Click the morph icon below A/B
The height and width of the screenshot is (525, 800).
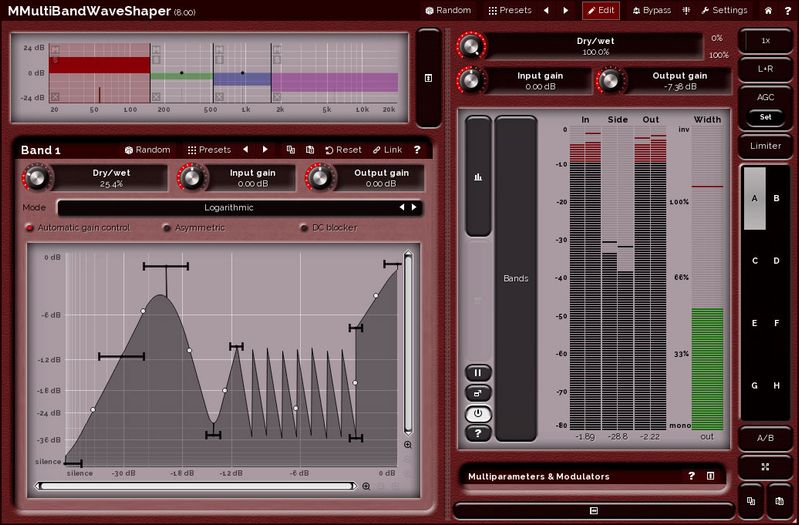765,467
